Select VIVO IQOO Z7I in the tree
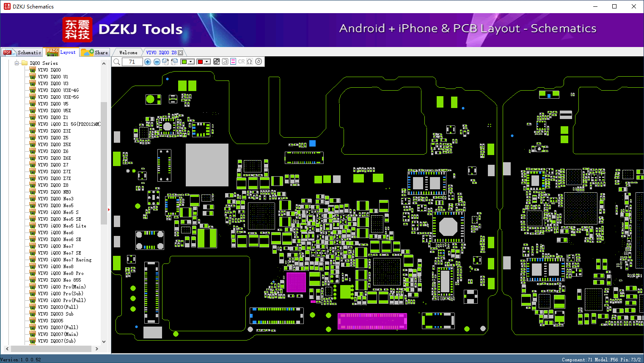Image resolution: width=644 pixels, height=363 pixels. click(x=54, y=172)
